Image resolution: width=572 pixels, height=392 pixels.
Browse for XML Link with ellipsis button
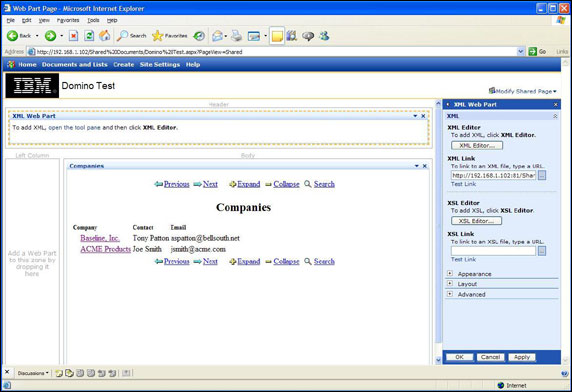click(542, 175)
